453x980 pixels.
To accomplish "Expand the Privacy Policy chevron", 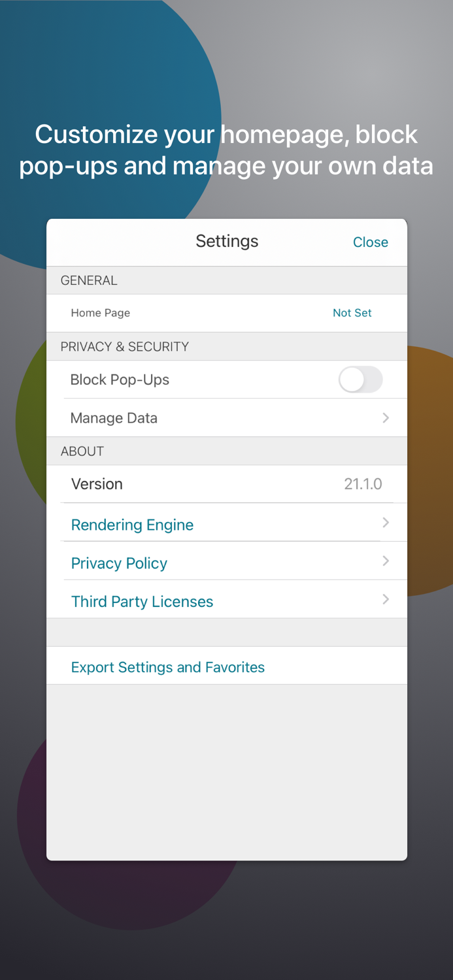I will (386, 563).
